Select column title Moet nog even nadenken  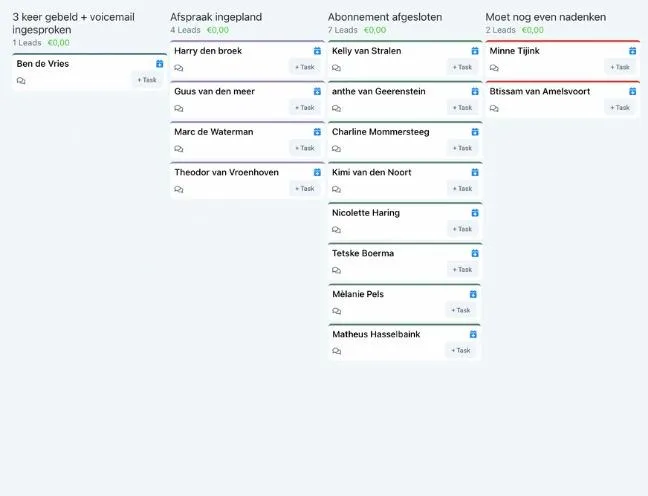pos(546,17)
